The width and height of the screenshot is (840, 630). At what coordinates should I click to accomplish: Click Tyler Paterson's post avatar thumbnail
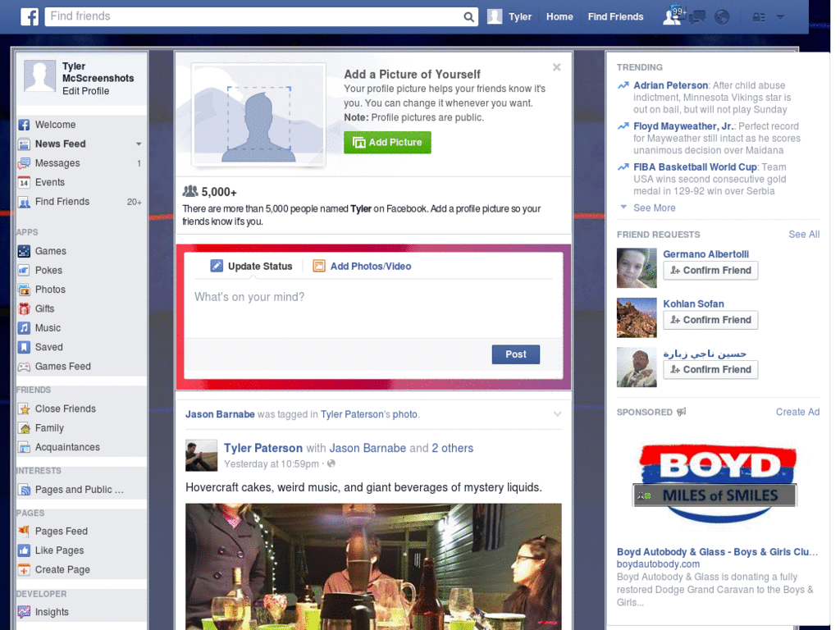pos(202,455)
